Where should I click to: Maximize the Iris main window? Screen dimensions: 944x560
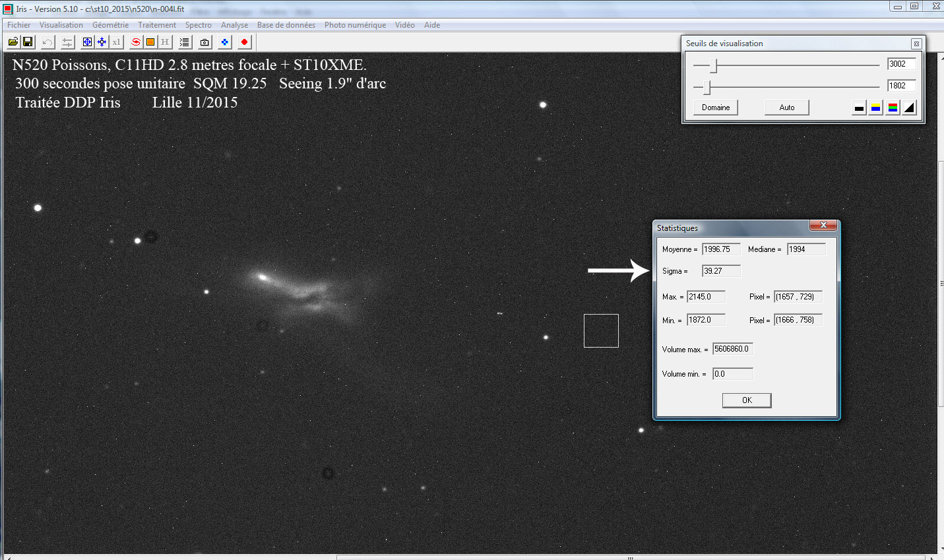click(x=914, y=7)
